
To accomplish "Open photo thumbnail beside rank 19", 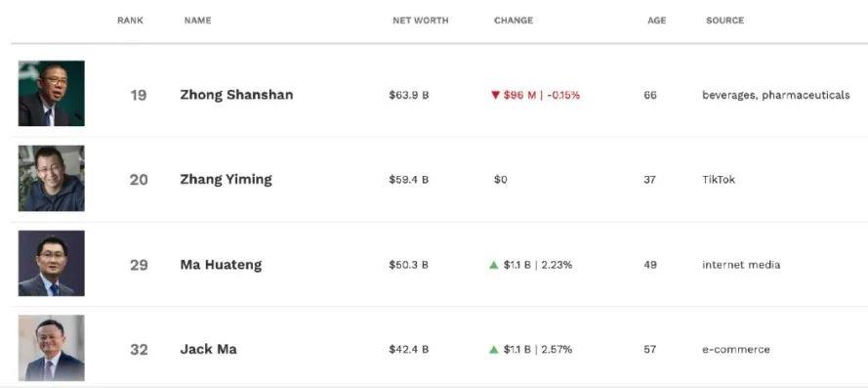I will click(52, 93).
